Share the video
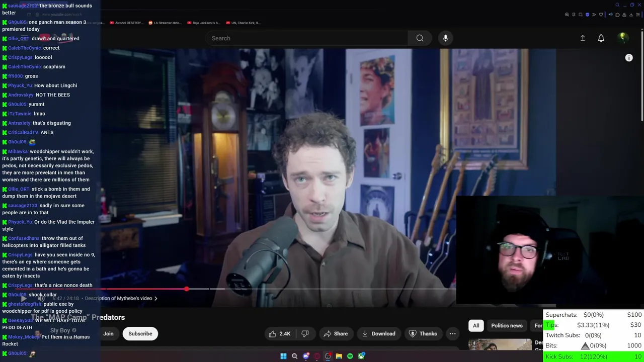644x362 pixels. point(336,334)
